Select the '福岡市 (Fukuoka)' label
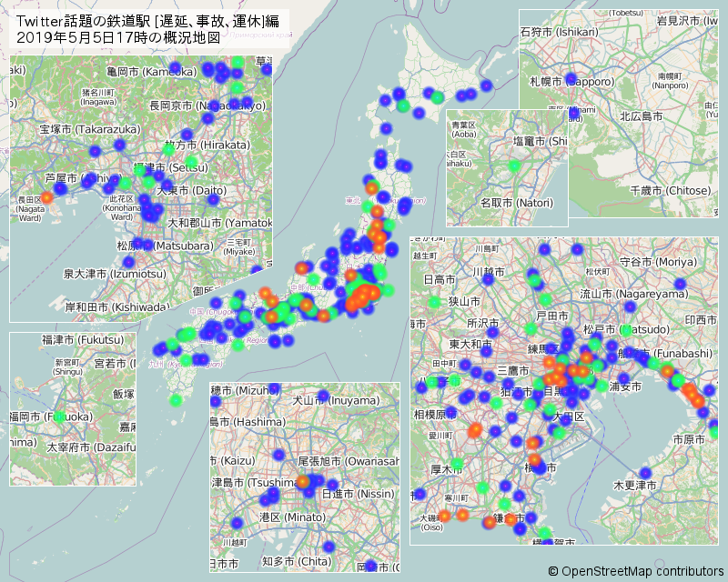This screenshot has width=728, height=582. (51, 416)
